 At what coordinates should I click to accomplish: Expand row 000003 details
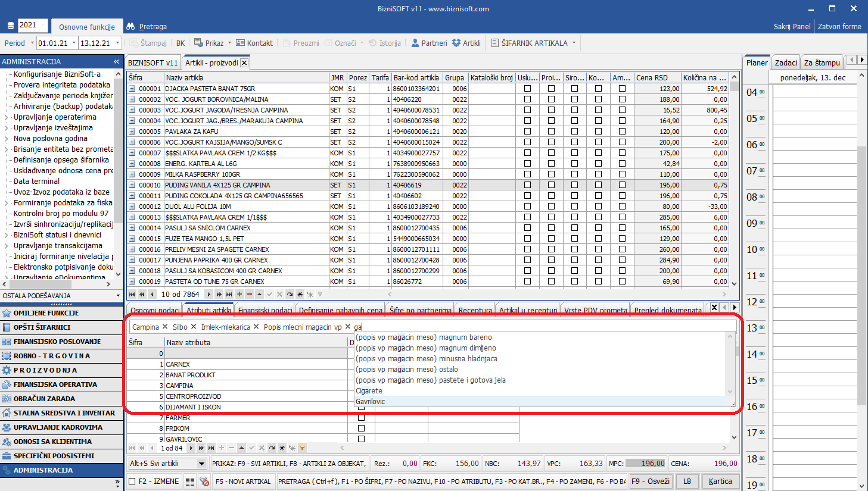pos(132,110)
